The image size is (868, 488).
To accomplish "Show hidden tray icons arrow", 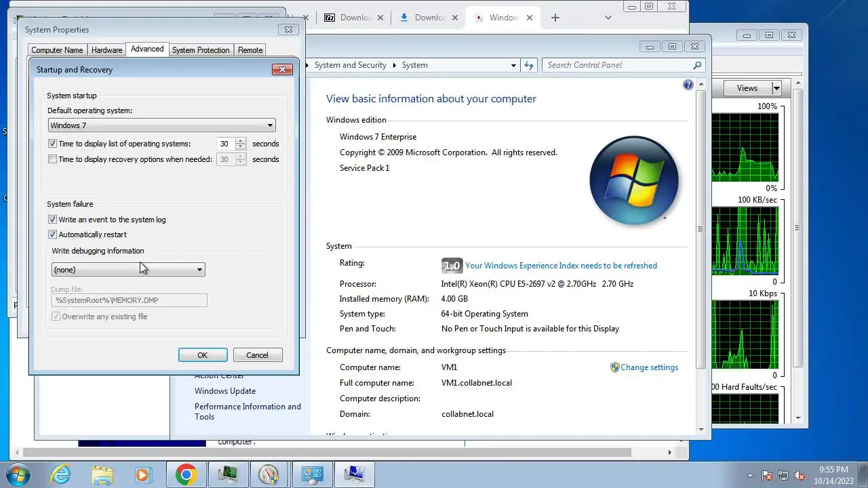I will tap(750, 475).
